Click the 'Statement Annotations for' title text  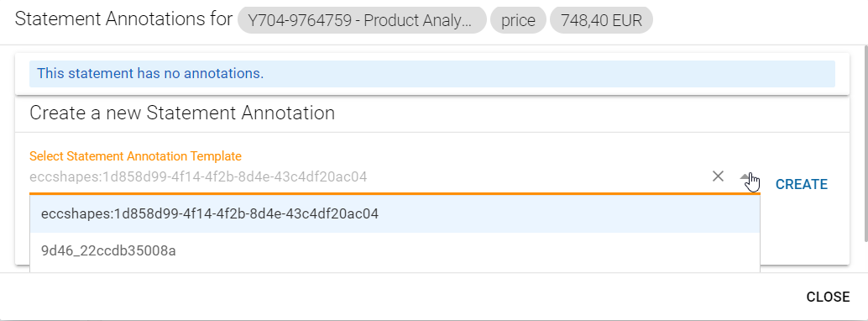coord(123,20)
